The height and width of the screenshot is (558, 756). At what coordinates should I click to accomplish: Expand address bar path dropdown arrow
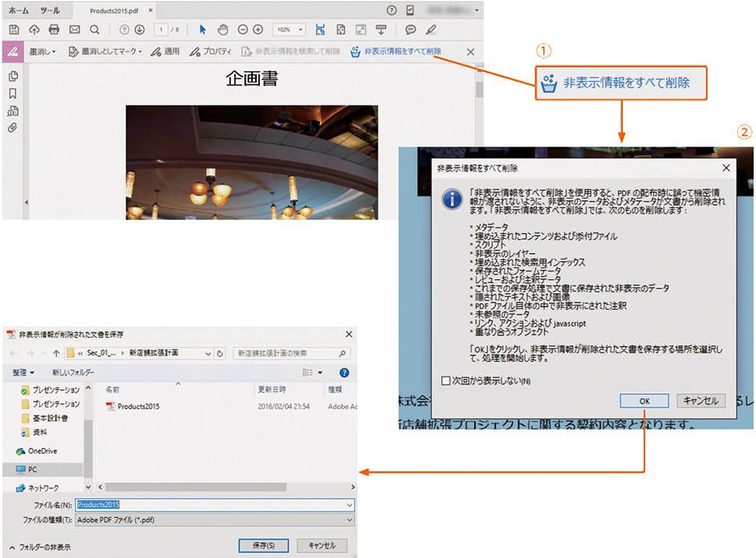tap(208, 354)
